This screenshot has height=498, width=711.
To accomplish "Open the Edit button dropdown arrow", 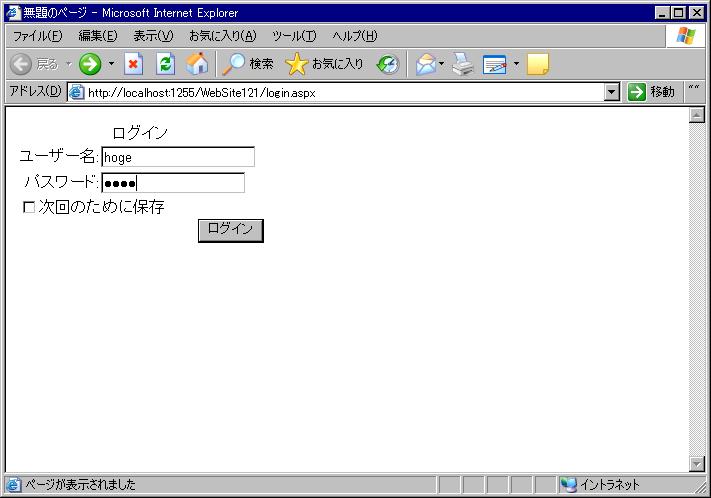I will (516, 64).
